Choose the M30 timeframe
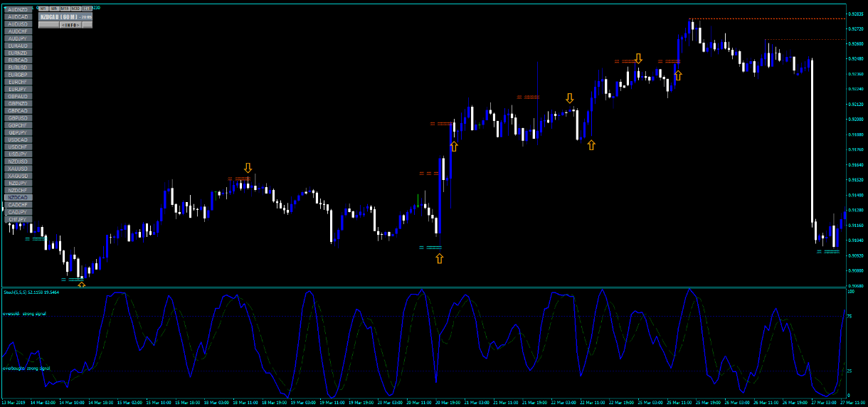This screenshot has height=407, width=868. coord(76,9)
